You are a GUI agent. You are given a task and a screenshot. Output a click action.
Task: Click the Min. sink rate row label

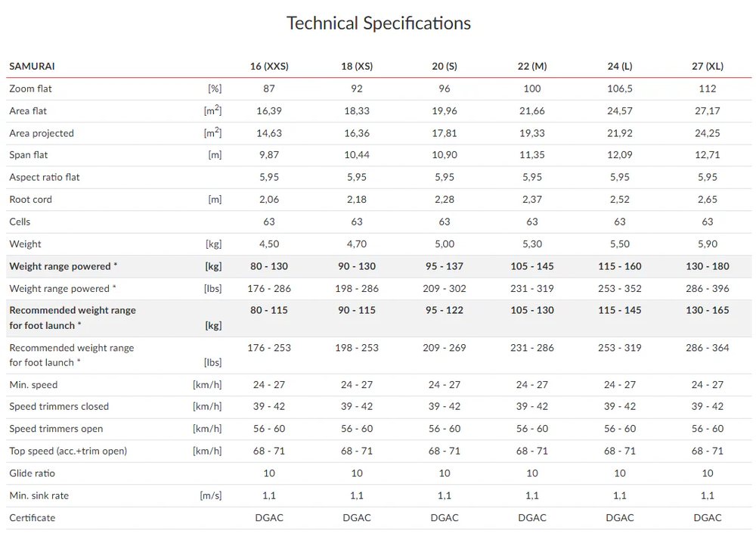pyautogui.click(x=39, y=495)
